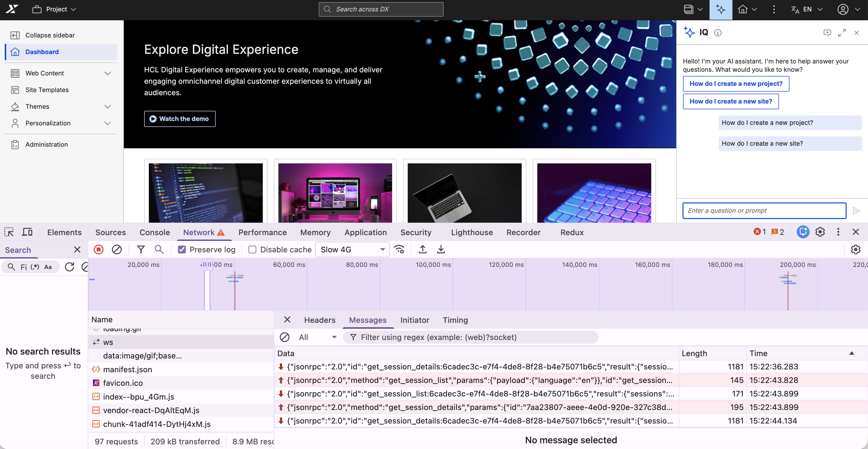Click the HCL DX logo icon
The image size is (868, 449).
coord(12,9)
